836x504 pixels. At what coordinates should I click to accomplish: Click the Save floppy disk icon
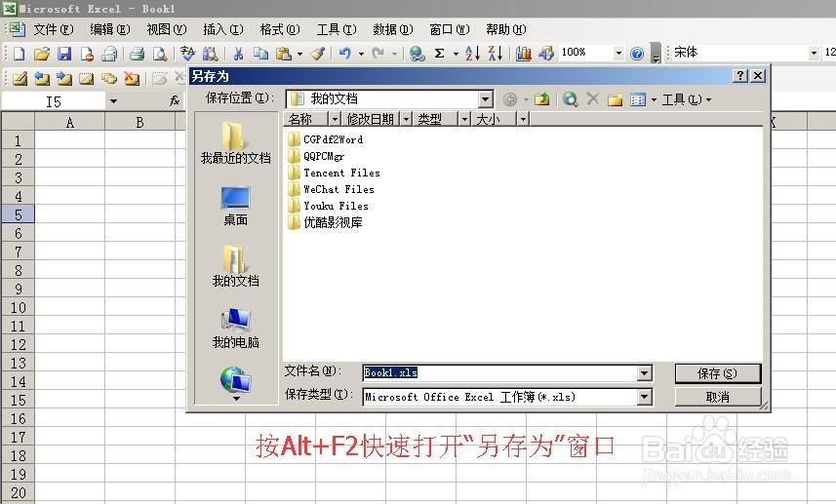pos(64,53)
